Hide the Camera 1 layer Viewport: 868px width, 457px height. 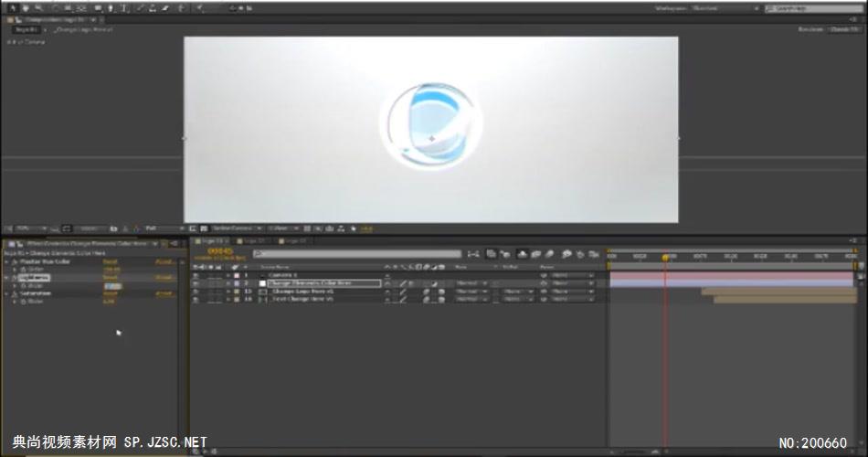tap(196, 275)
